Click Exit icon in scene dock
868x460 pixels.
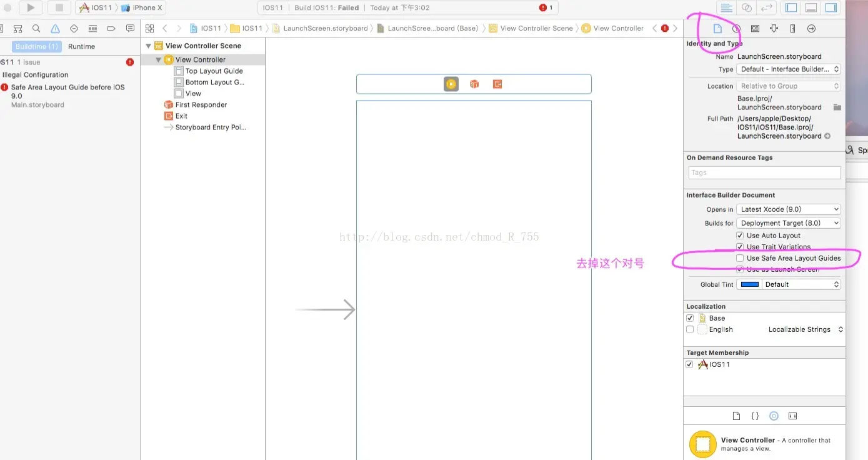pos(497,84)
